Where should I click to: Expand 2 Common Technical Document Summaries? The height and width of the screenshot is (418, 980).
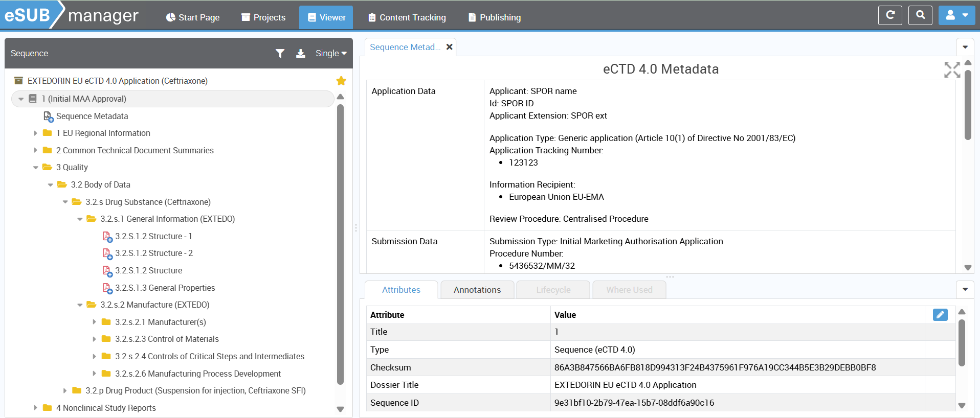35,150
